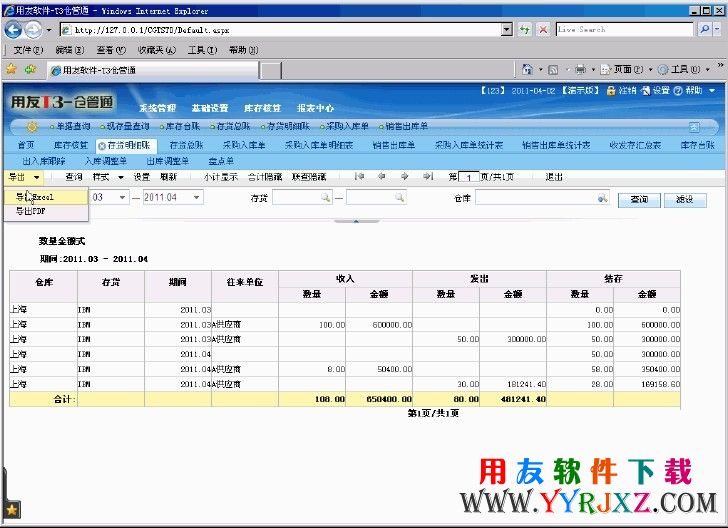Screen dimensions: 728x528
Task: Switch to the 采购入库单明细表 tab
Action: click(319, 145)
